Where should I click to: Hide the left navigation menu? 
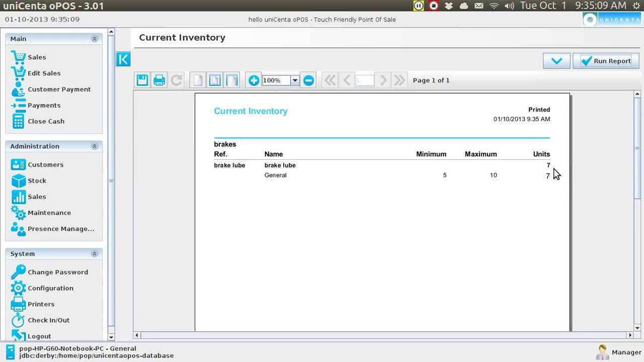(123, 59)
